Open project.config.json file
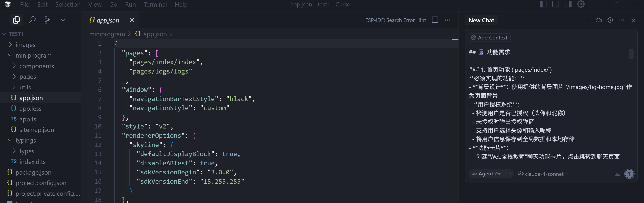 click(x=40, y=183)
